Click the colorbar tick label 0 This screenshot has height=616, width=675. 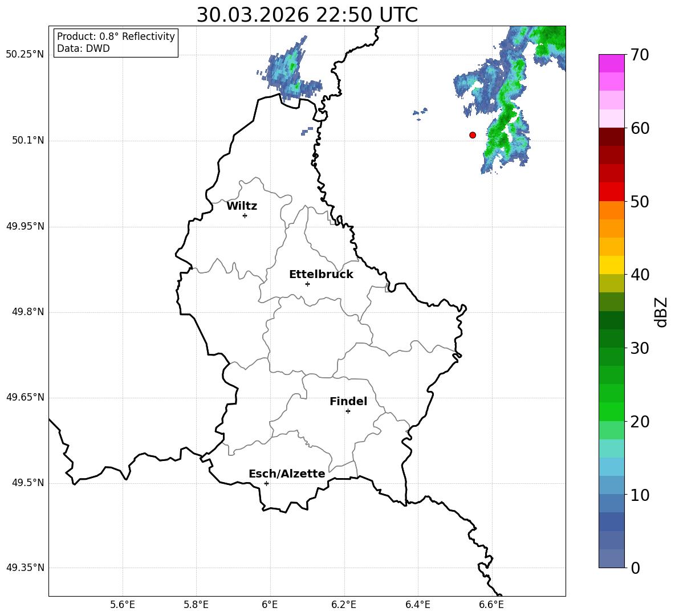tap(635, 568)
